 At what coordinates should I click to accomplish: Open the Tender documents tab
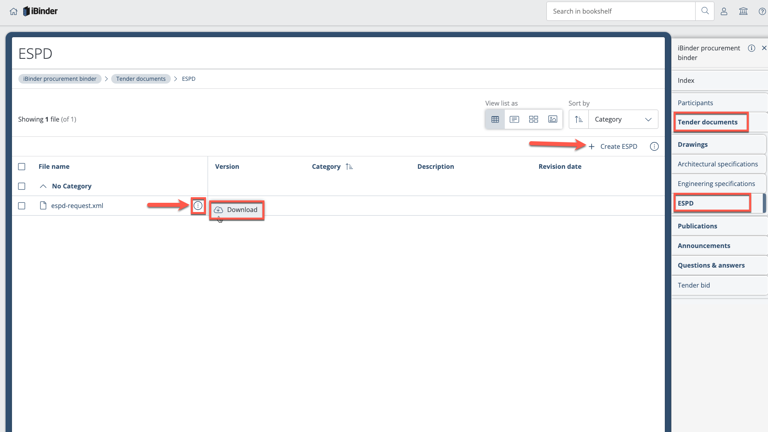point(708,122)
